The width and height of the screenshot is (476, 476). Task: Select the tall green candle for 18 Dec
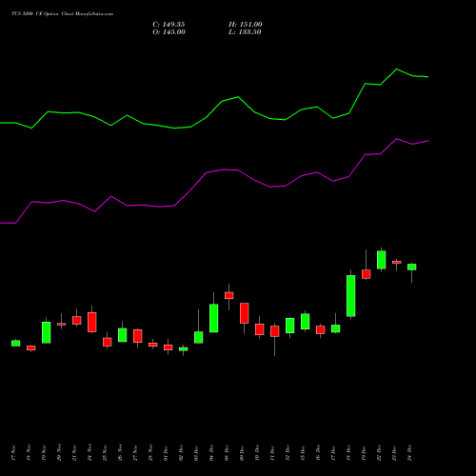tap(350, 296)
